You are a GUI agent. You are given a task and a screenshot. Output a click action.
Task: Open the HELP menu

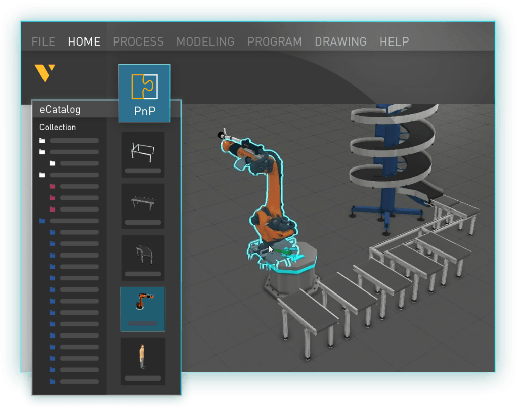(394, 41)
